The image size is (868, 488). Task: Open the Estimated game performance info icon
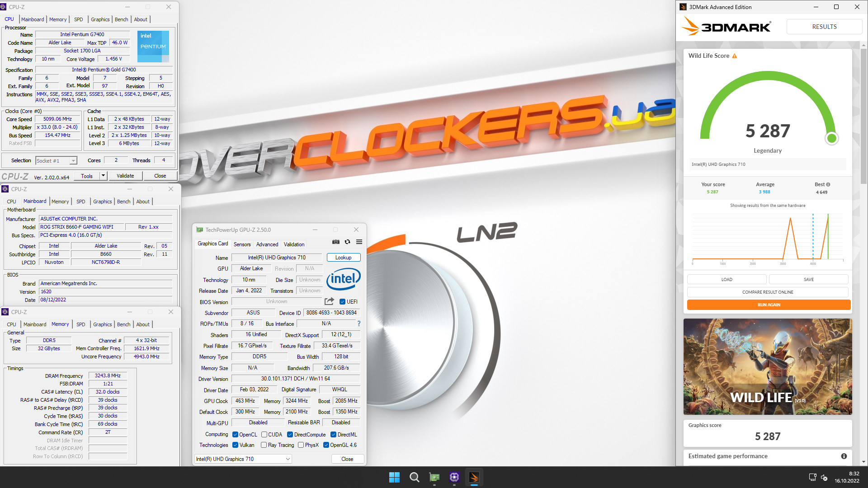pyautogui.click(x=844, y=456)
